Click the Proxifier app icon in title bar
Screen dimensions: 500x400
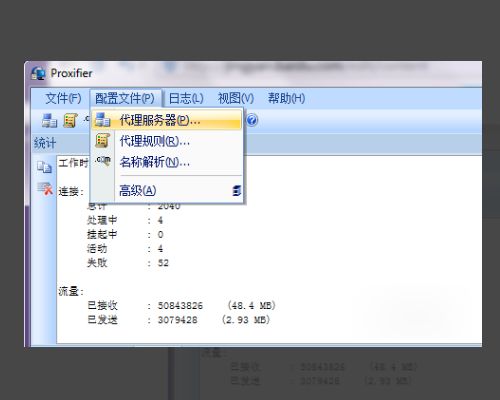[38, 73]
